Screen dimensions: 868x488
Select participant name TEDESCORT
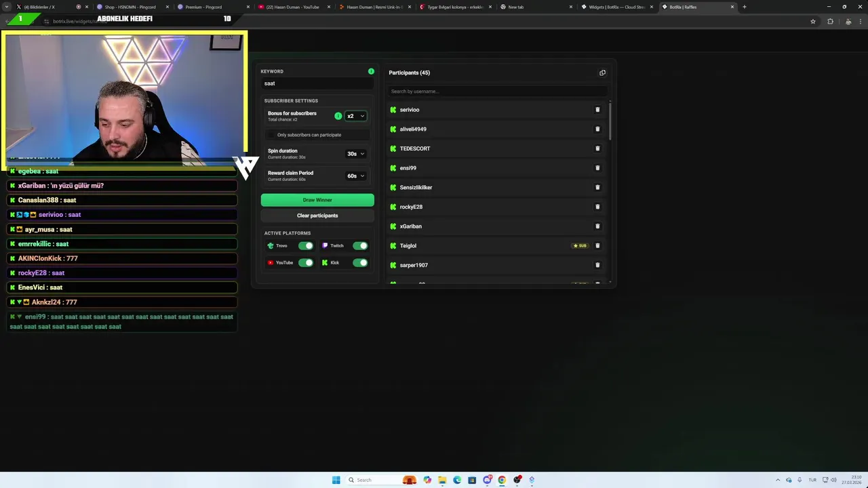pos(415,148)
